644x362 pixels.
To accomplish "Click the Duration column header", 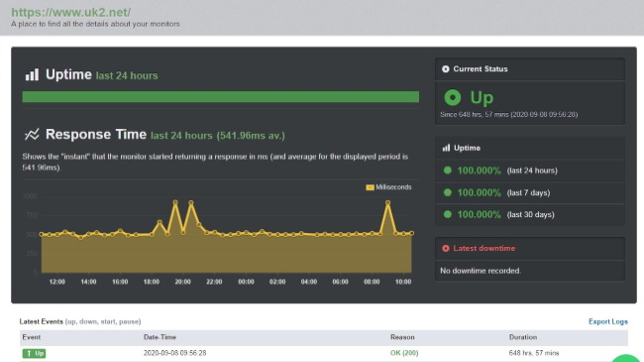I will click(523, 337).
